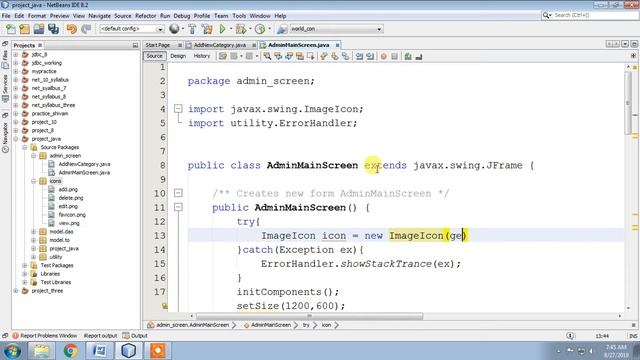Viewport: 640px width, 360px height.
Task: Open the Report Problems Window
Action: [45, 336]
